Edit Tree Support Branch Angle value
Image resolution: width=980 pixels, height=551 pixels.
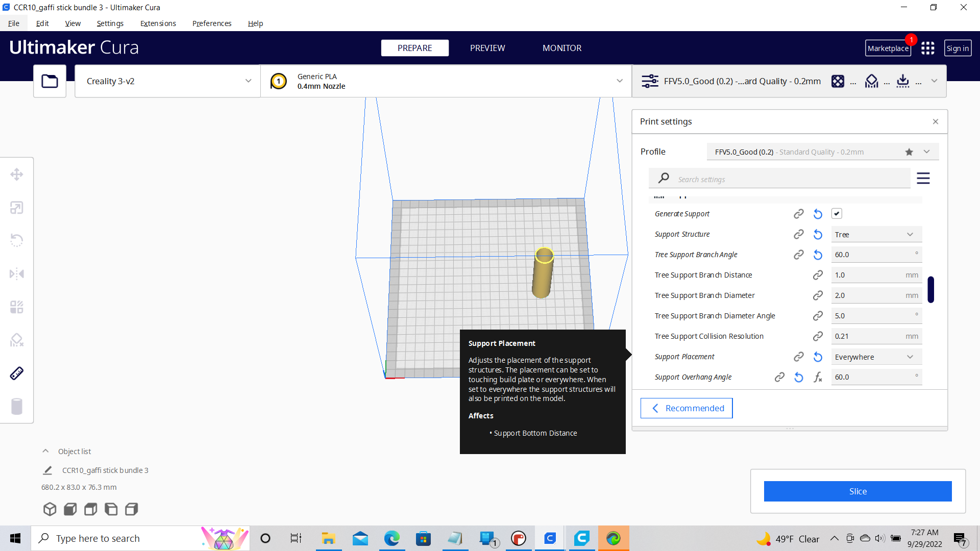point(876,255)
